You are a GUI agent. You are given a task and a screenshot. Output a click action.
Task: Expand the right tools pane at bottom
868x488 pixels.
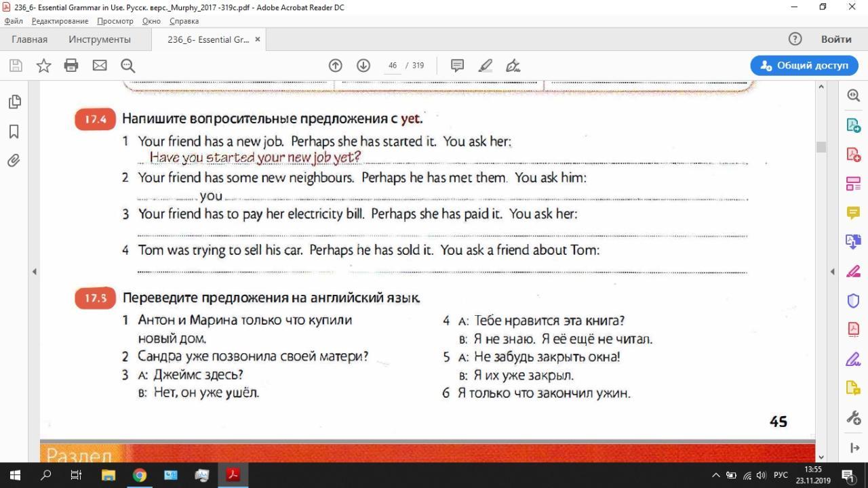click(x=854, y=448)
